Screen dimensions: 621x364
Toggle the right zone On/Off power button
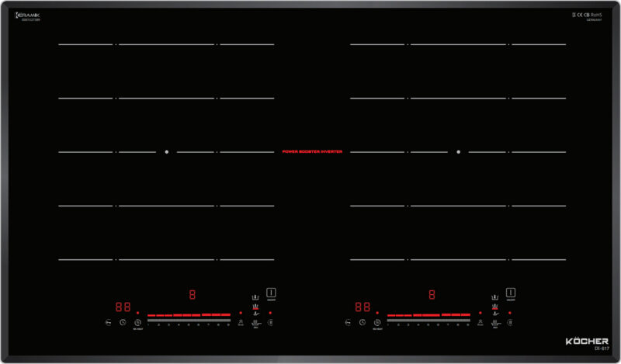point(511,293)
